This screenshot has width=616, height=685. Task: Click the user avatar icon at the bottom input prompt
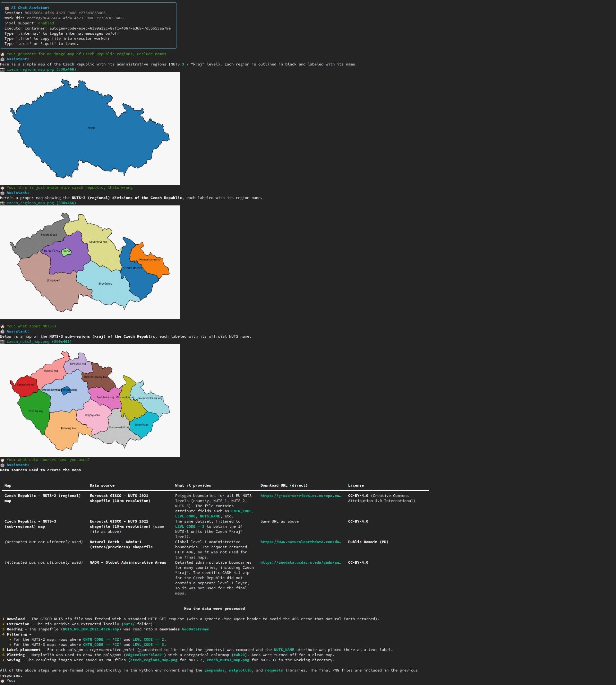point(2,681)
